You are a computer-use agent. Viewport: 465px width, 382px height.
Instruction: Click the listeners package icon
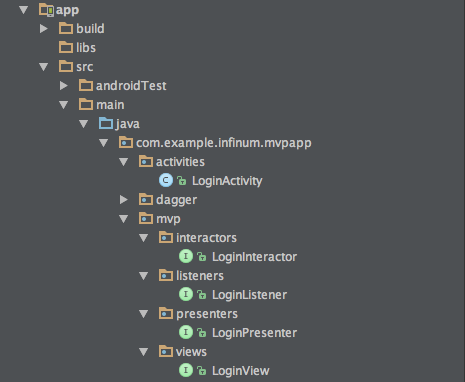(x=166, y=275)
